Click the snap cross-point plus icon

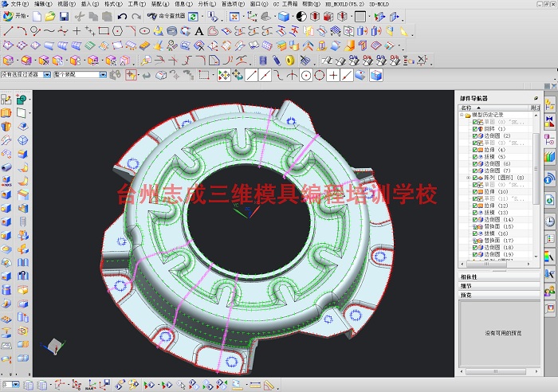pos(333,76)
